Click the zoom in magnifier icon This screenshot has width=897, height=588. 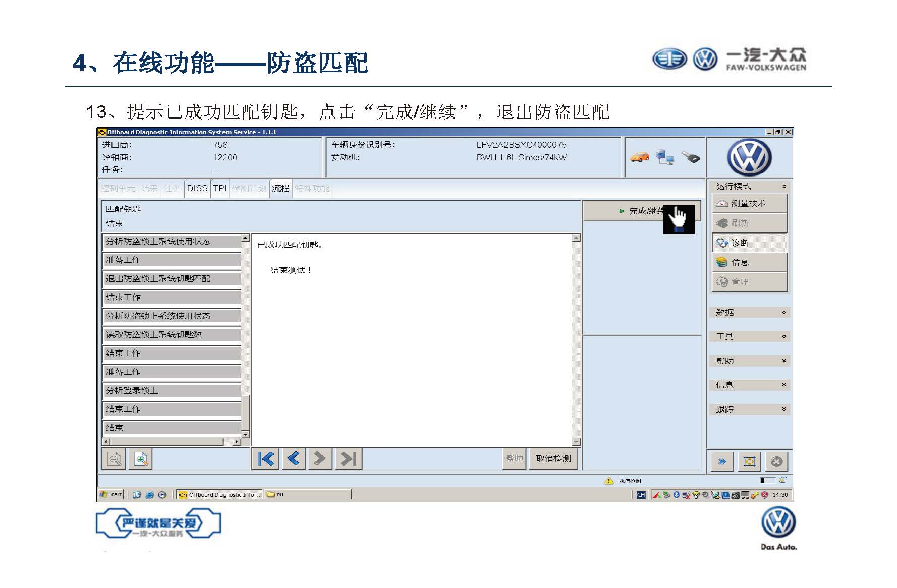click(141, 459)
